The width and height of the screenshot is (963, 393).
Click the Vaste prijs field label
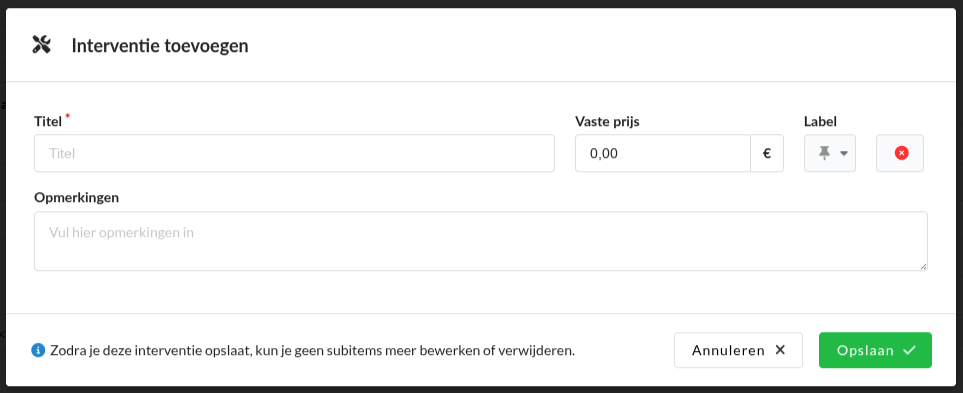click(x=607, y=122)
